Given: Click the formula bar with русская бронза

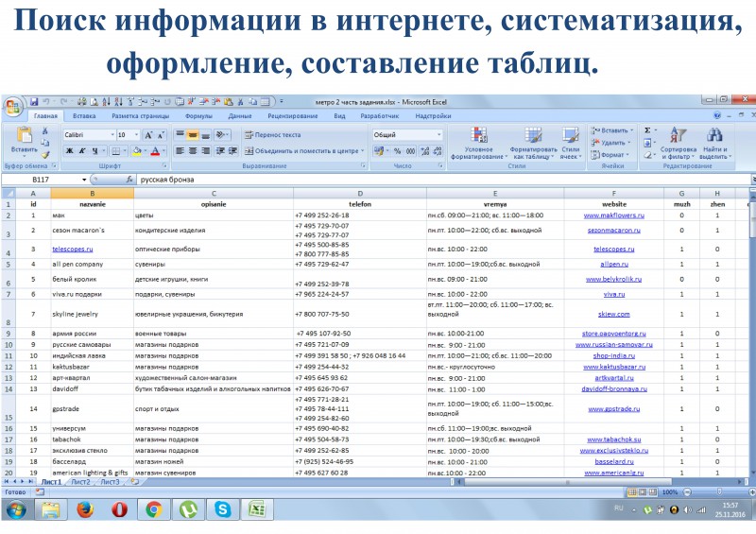Looking at the screenshot, I should [x=443, y=180].
